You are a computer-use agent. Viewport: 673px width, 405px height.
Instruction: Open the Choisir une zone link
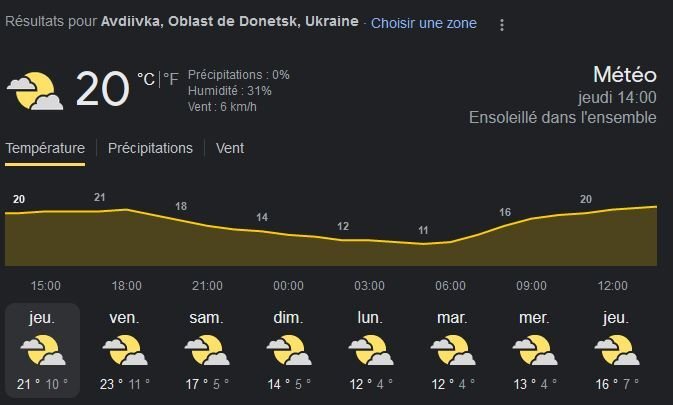pos(424,23)
